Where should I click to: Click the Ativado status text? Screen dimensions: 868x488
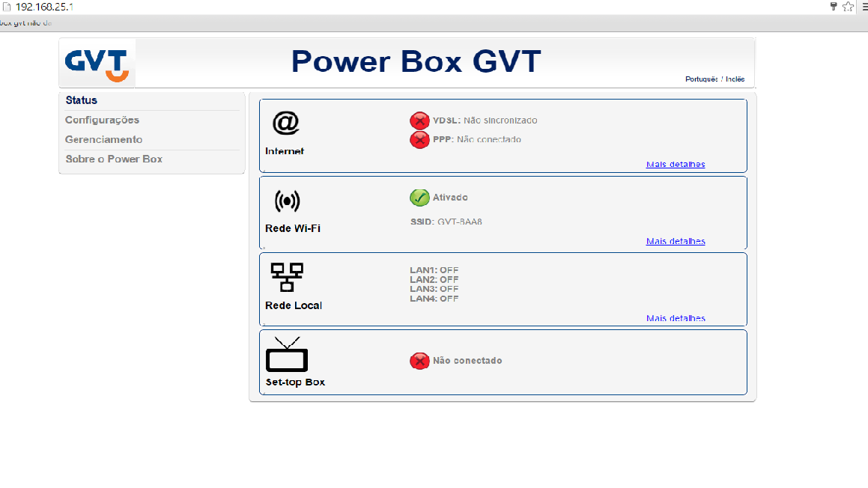point(450,198)
